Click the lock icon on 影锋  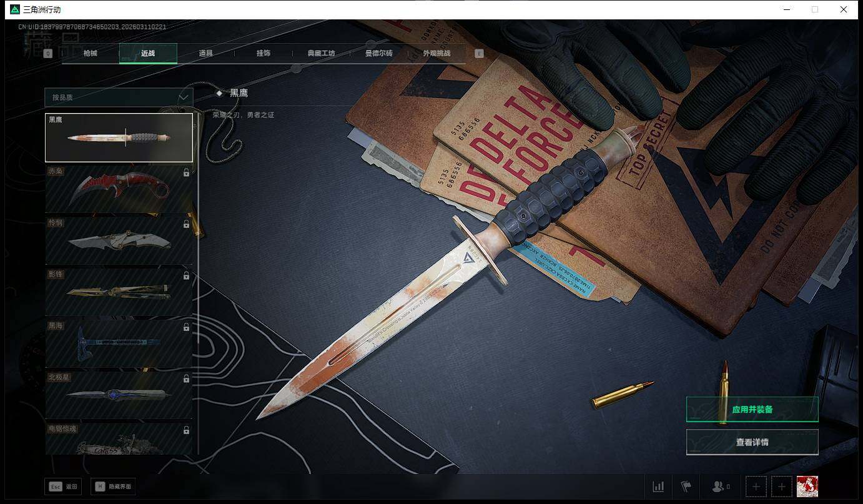click(186, 275)
